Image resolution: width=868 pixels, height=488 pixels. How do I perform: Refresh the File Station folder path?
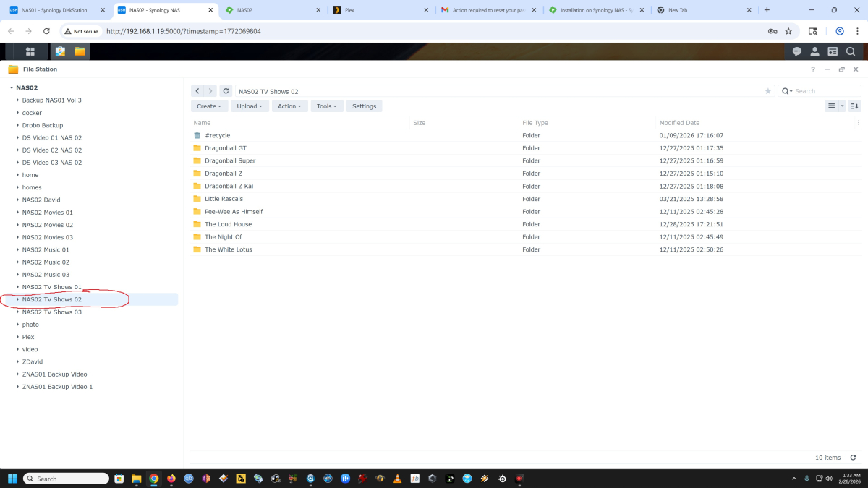[x=226, y=91]
